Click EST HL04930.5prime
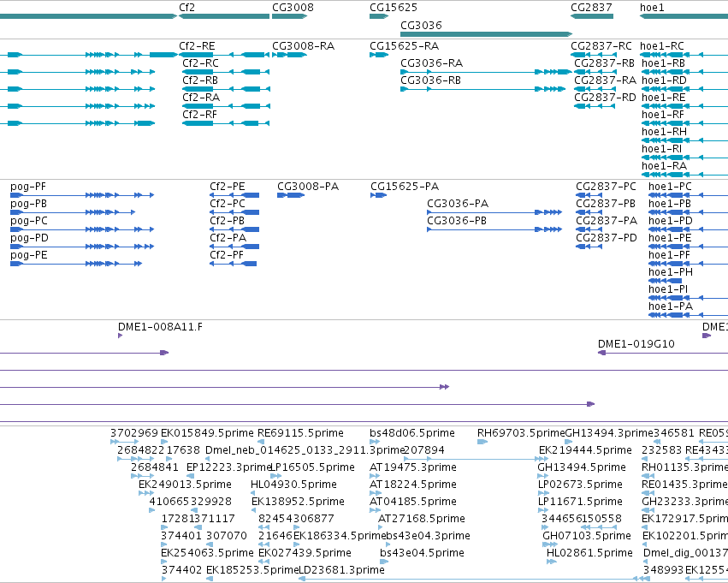728x583 pixels. tap(293, 484)
